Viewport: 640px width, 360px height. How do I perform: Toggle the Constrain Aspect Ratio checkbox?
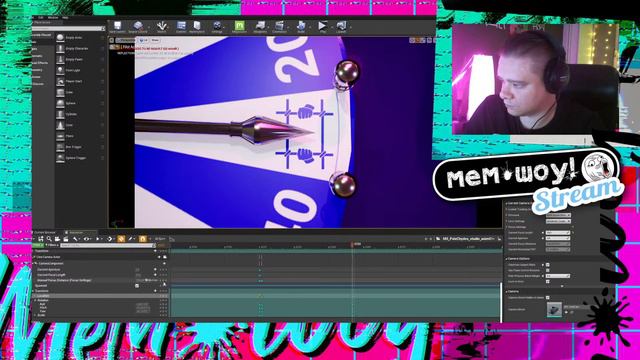coord(548,265)
